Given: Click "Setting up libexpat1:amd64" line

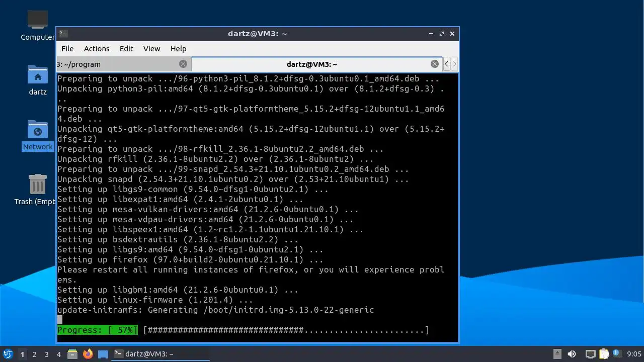Looking at the screenshot, I should [x=180, y=200].
